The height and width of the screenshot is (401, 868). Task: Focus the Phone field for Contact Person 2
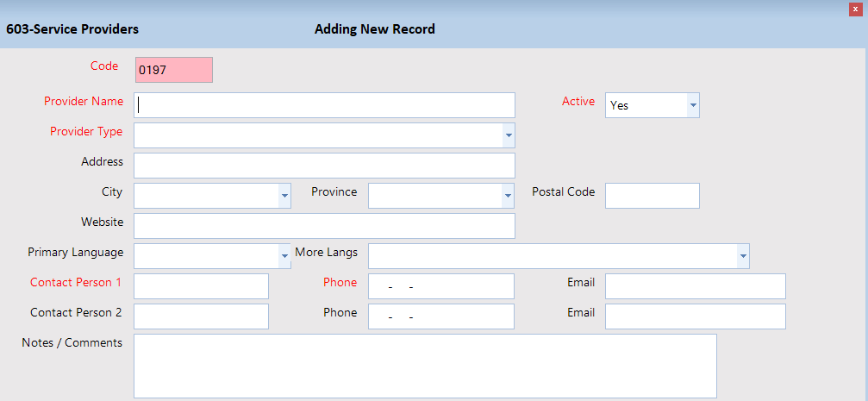click(x=440, y=316)
